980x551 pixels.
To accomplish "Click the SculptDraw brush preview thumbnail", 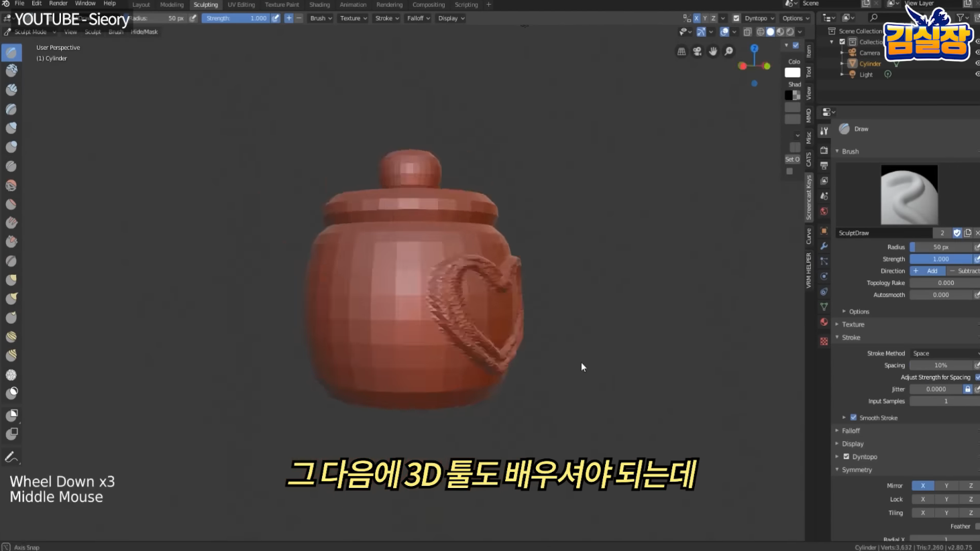I will click(x=909, y=194).
